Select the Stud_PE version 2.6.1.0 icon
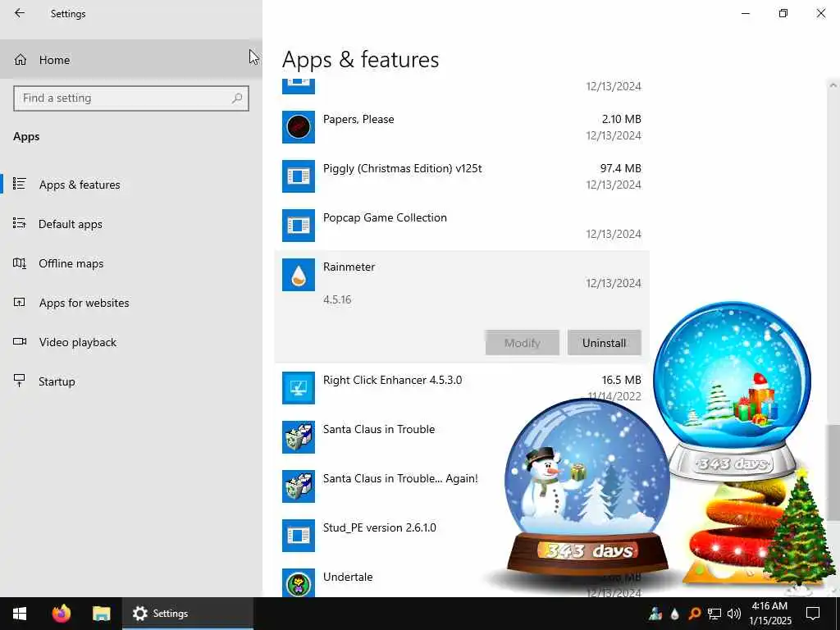Viewport: 840px width, 630px height. [299, 536]
